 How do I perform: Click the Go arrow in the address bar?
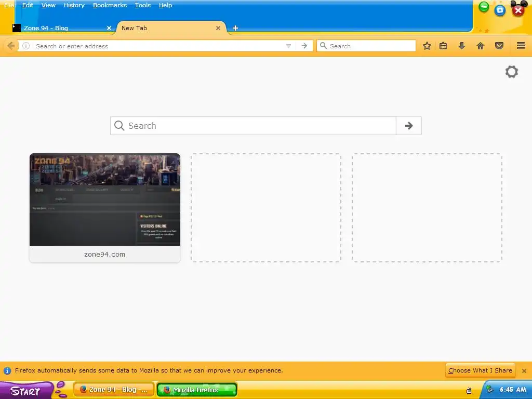(x=304, y=46)
